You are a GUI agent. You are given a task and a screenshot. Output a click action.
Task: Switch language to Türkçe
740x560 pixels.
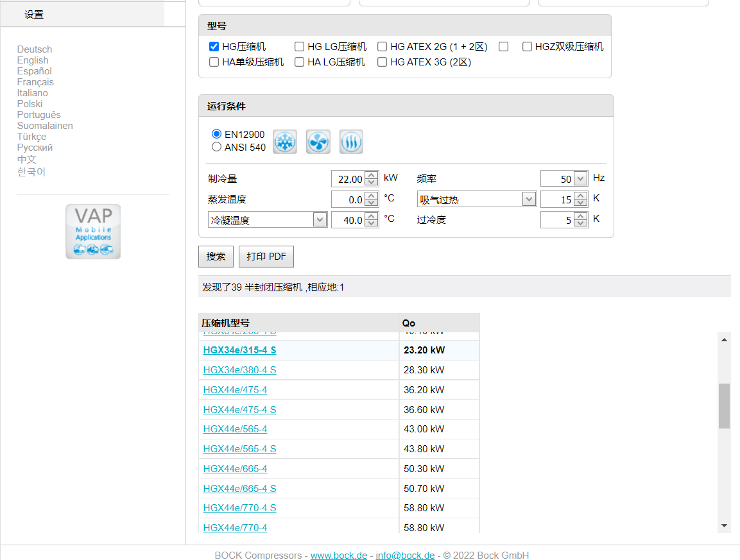click(x=31, y=137)
